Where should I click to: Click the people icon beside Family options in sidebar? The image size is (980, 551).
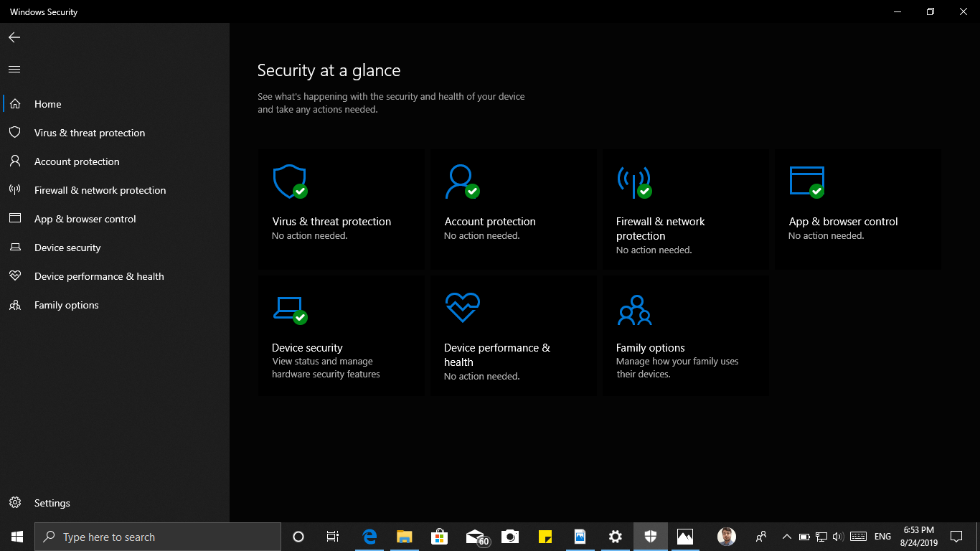(15, 305)
